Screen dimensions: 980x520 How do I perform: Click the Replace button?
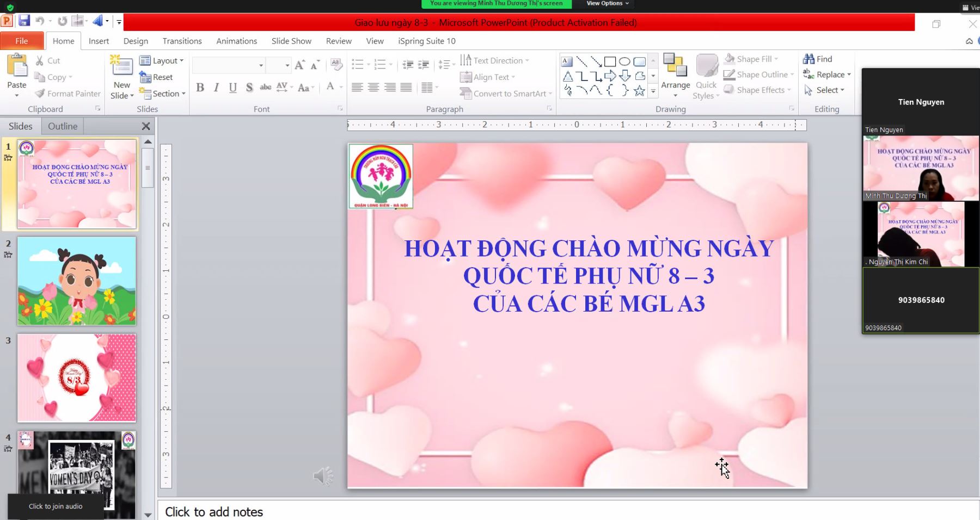[x=826, y=75]
